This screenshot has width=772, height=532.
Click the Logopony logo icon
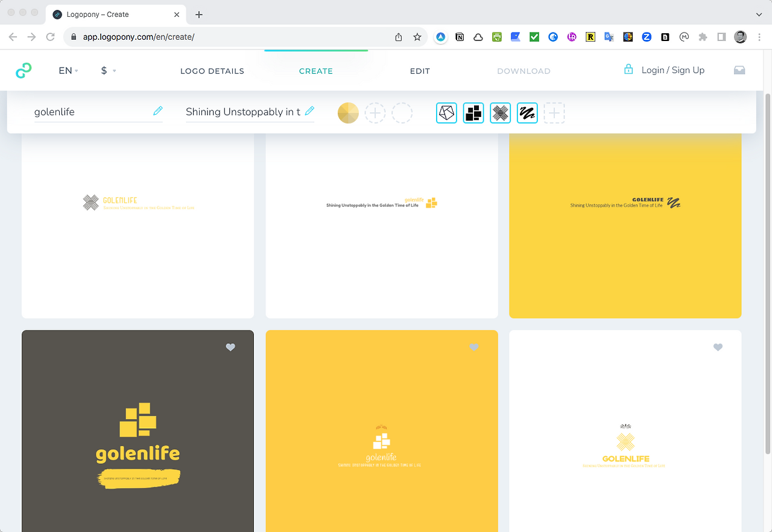24,71
